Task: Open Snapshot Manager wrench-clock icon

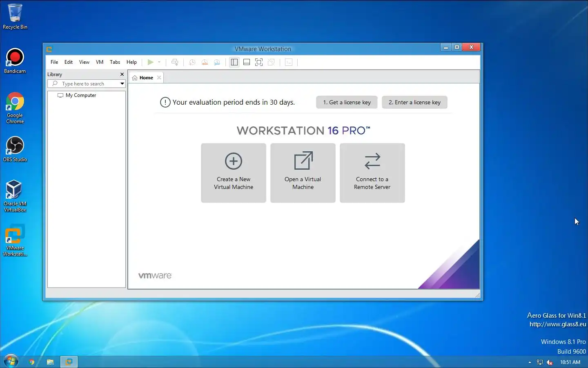Action: (x=217, y=62)
